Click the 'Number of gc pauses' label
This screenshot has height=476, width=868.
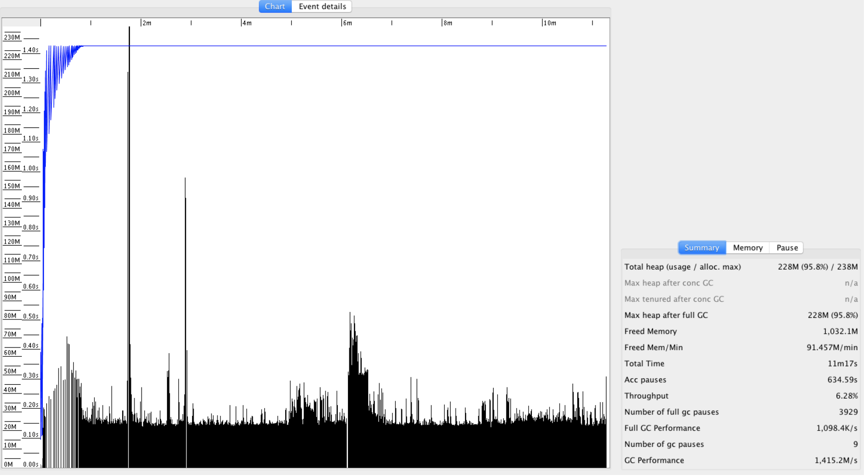point(664,444)
